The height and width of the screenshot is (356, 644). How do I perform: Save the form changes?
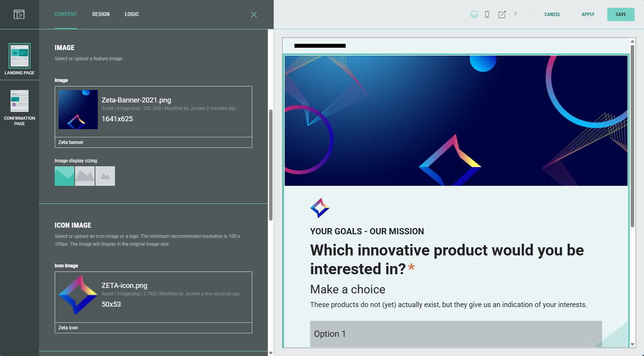coord(621,14)
